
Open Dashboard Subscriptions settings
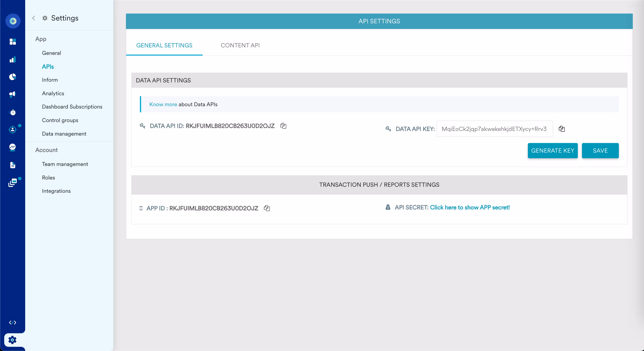(72, 107)
